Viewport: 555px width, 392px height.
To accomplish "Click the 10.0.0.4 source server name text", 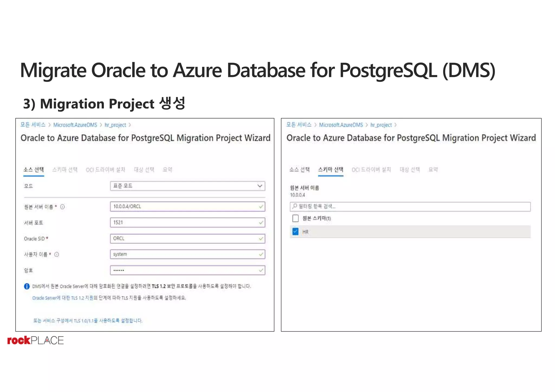I will (297, 195).
